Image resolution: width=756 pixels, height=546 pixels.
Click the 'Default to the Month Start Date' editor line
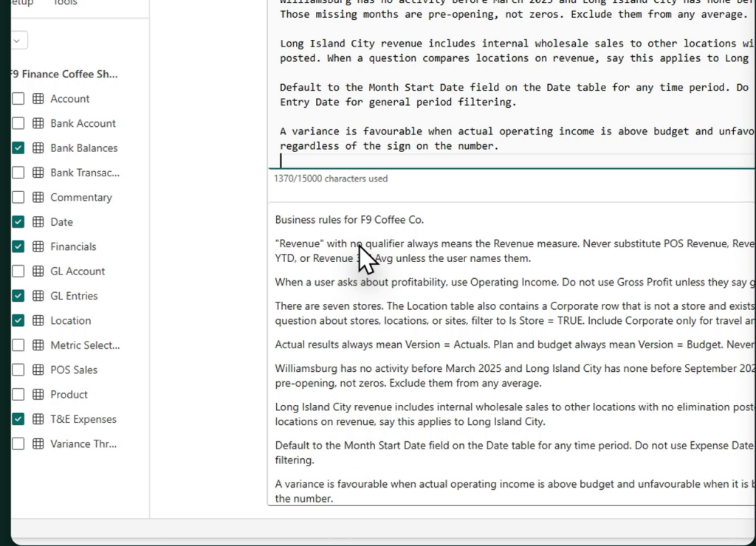tap(514, 94)
